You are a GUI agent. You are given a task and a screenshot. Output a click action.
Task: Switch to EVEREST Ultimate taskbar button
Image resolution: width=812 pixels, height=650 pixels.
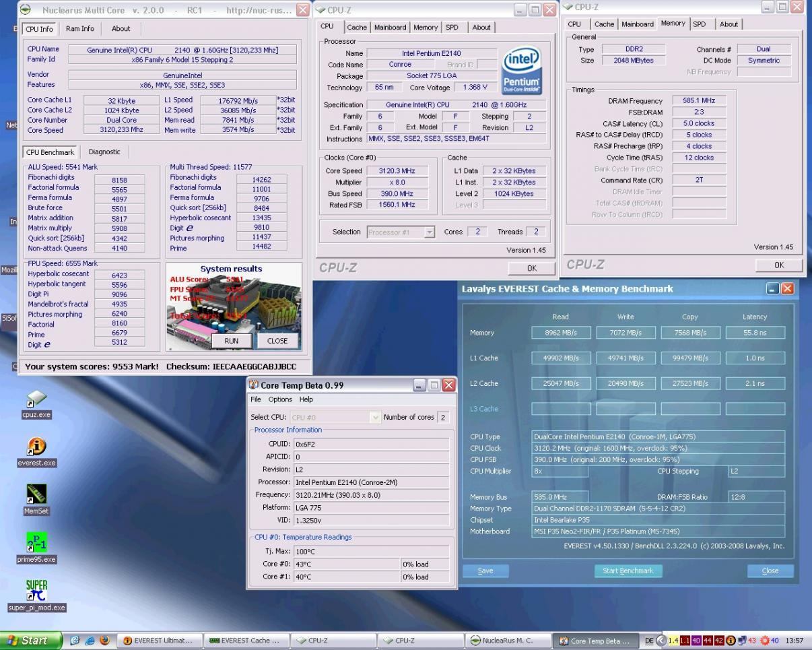(x=160, y=641)
